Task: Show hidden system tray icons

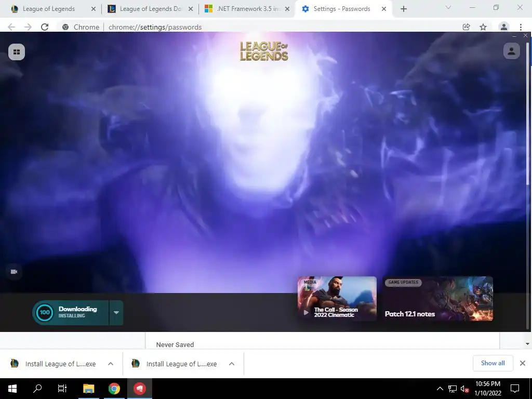Action: point(440,389)
